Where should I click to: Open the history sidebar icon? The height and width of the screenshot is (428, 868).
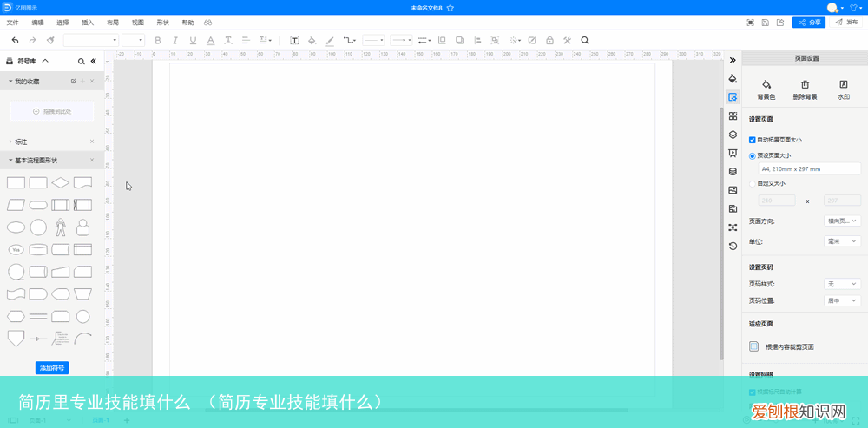click(x=733, y=246)
